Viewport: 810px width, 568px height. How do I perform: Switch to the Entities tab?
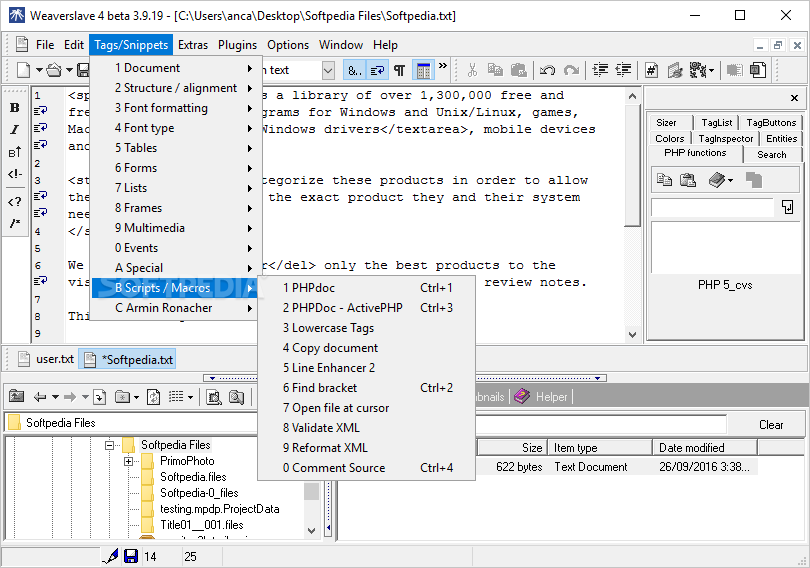pyautogui.click(x=782, y=138)
